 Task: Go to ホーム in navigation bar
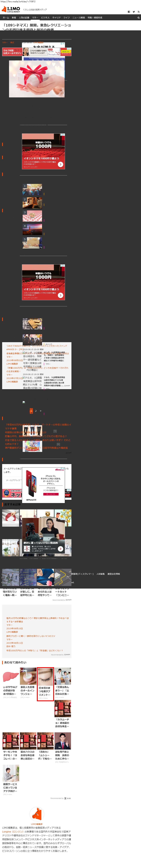point(6,17)
